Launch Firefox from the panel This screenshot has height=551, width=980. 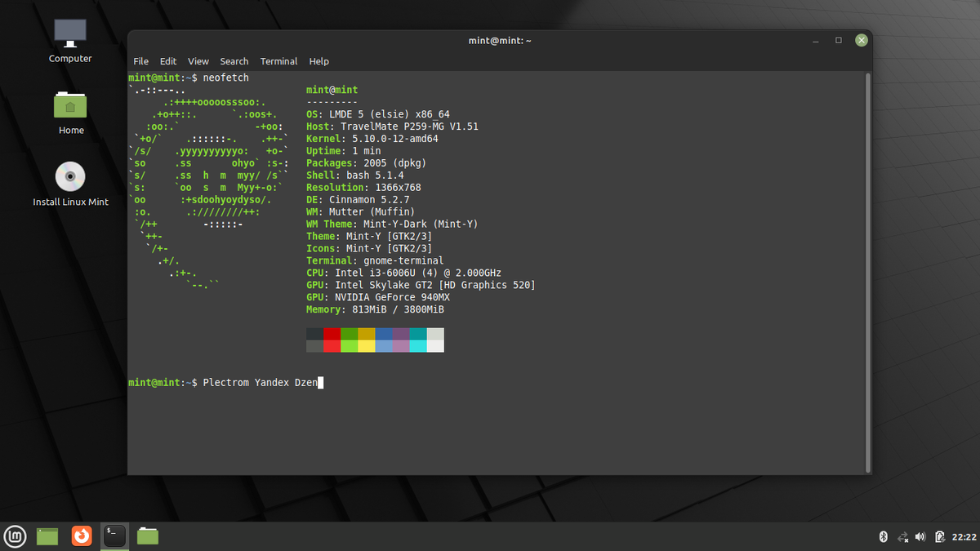point(82,536)
